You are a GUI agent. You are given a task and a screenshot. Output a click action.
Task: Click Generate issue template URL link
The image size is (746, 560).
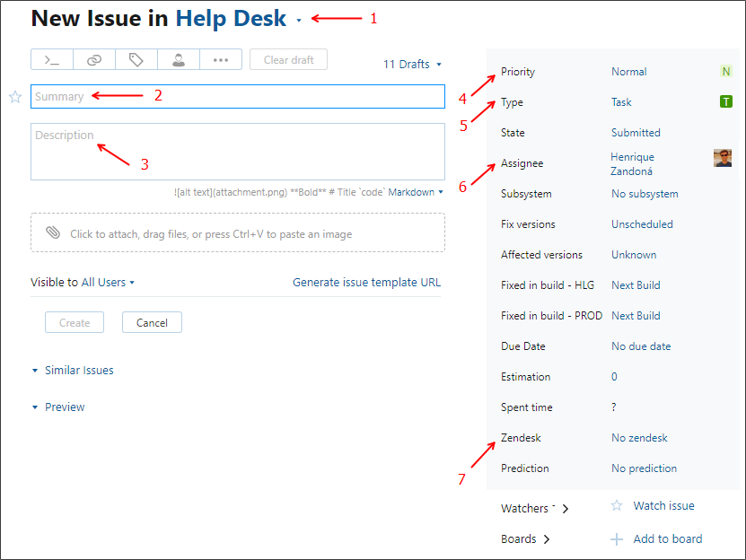pyautogui.click(x=367, y=282)
